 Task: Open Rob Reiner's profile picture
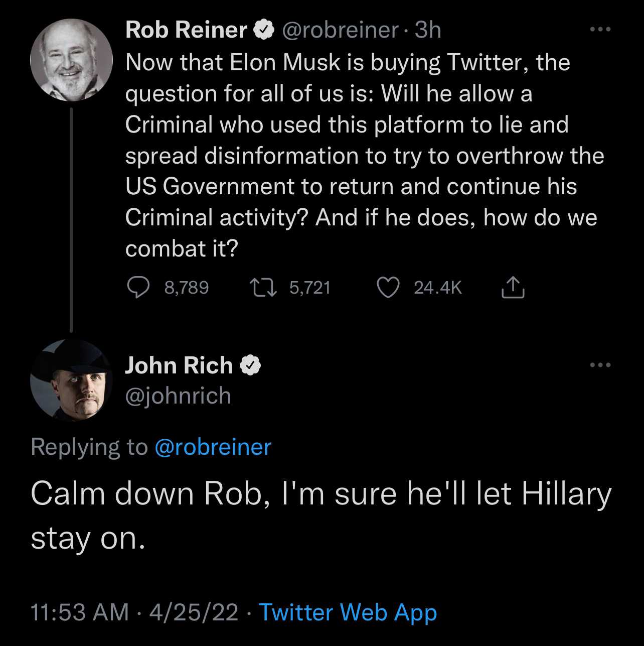point(71,60)
